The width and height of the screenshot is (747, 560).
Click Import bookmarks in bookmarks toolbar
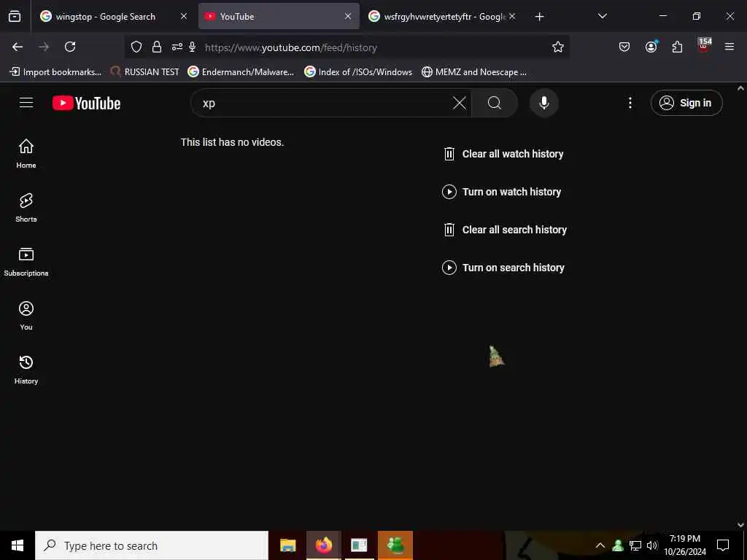tap(55, 72)
